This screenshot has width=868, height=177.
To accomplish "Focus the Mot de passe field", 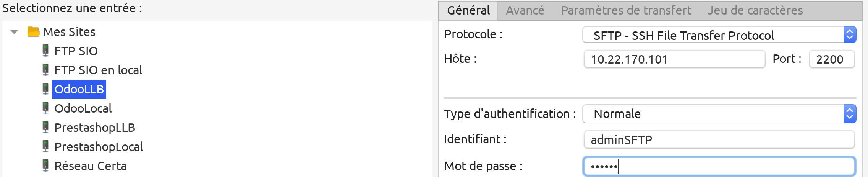I will [x=719, y=166].
